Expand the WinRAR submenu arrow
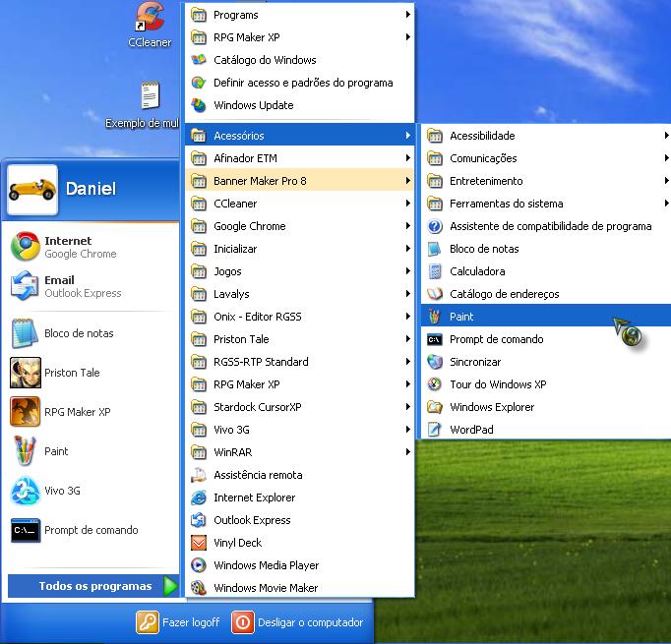 pyautogui.click(x=408, y=452)
